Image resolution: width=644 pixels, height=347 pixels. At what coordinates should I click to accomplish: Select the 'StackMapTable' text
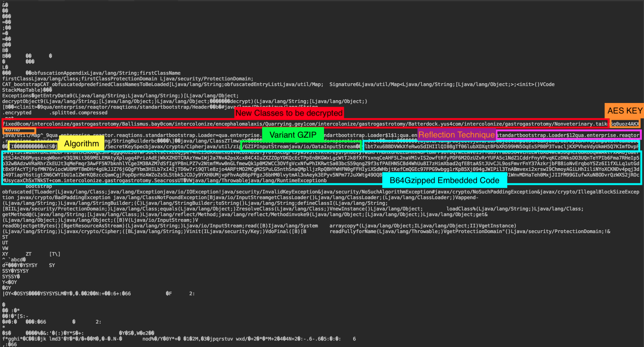point(21,90)
